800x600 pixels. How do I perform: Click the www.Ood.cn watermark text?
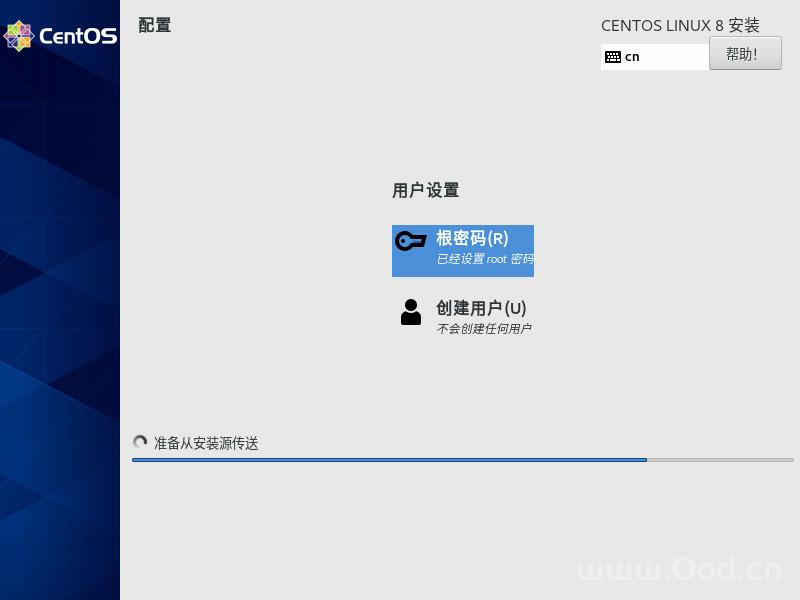[x=679, y=569]
